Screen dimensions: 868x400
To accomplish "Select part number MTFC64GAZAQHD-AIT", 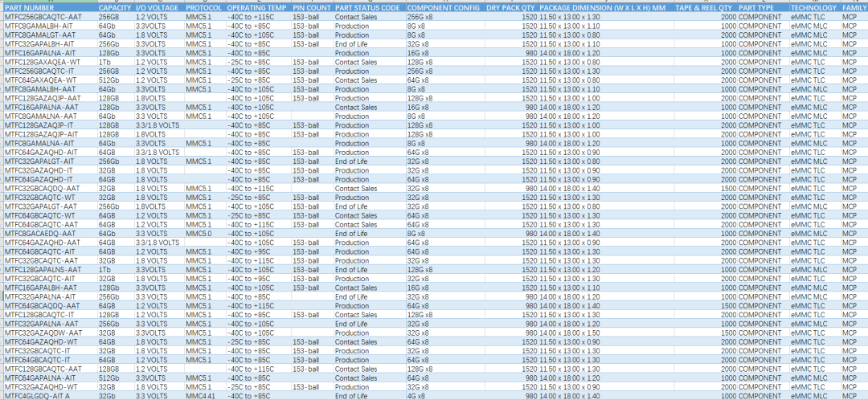I will [50, 152].
